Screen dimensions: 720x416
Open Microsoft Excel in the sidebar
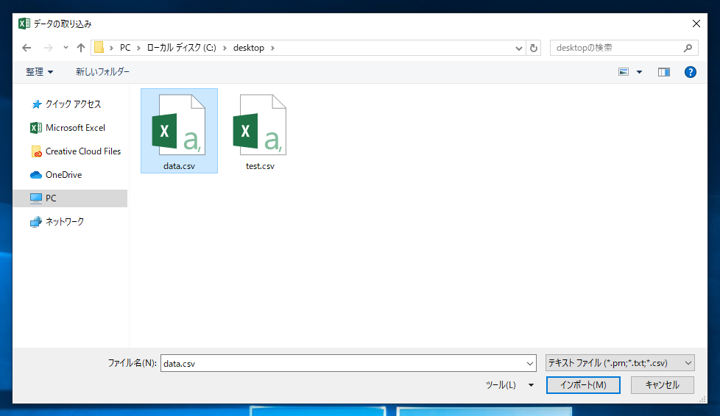[x=70, y=128]
